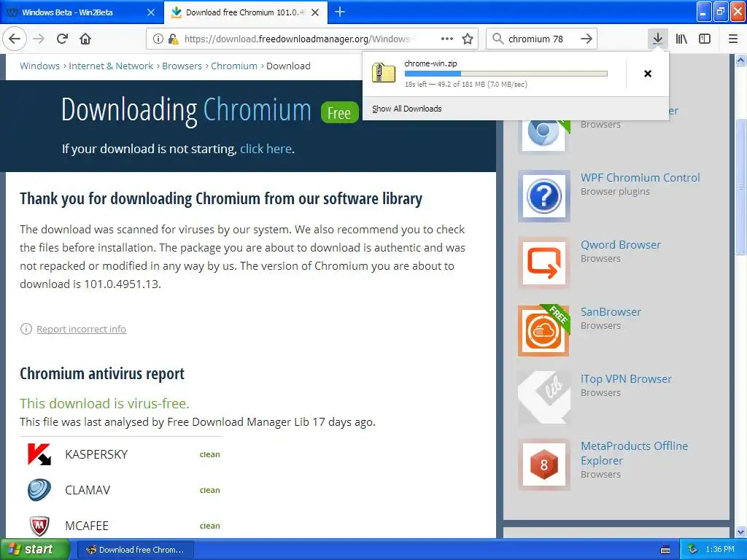This screenshot has height=560, width=747.
Task: Open site information icon in address bar
Action: pyautogui.click(x=158, y=39)
